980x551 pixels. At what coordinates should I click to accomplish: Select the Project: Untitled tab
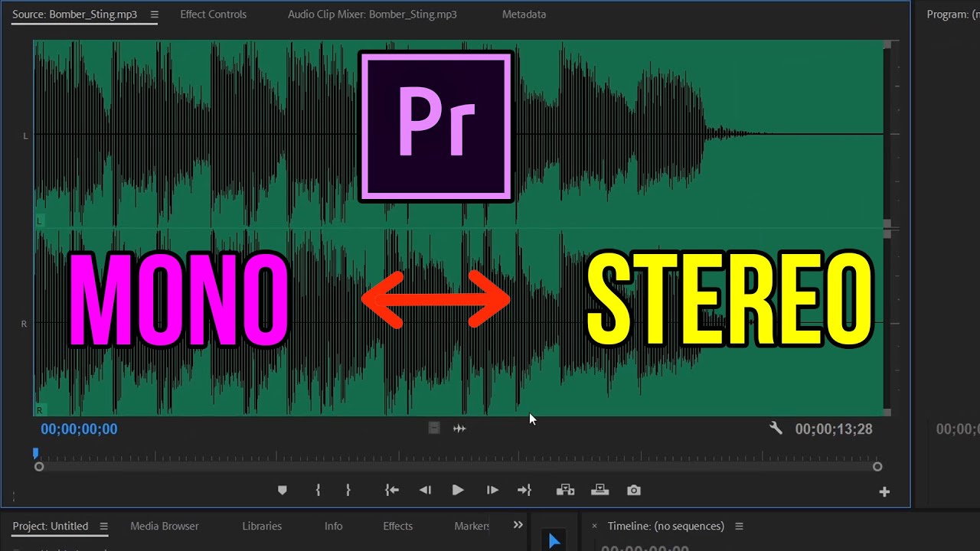pyautogui.click(x=51, y=527)
